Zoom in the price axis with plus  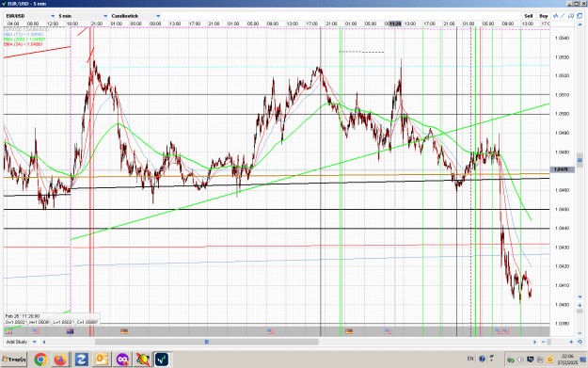coord(580,305)
